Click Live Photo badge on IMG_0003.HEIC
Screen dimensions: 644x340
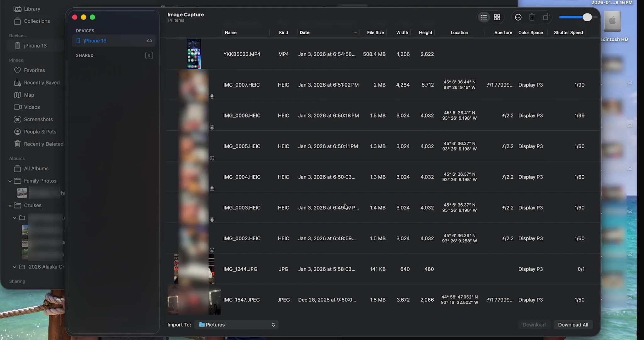[x=212, y=219]
